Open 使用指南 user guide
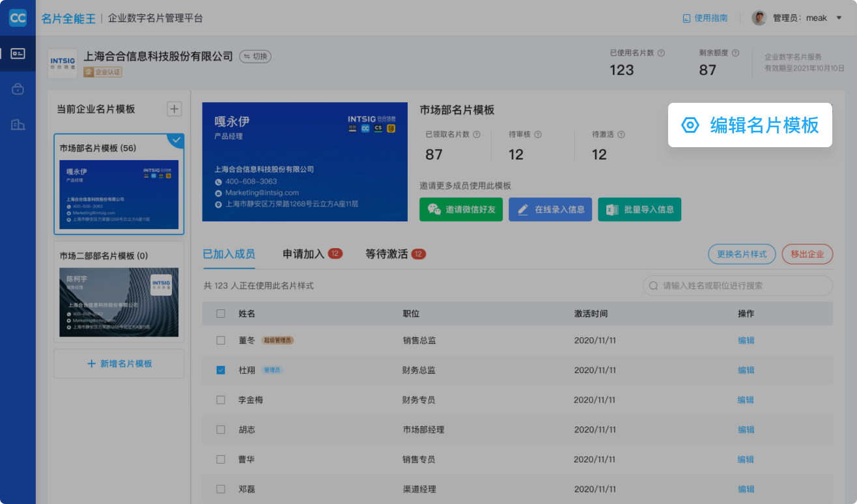857x504 pixels. (x=705, y=18)
